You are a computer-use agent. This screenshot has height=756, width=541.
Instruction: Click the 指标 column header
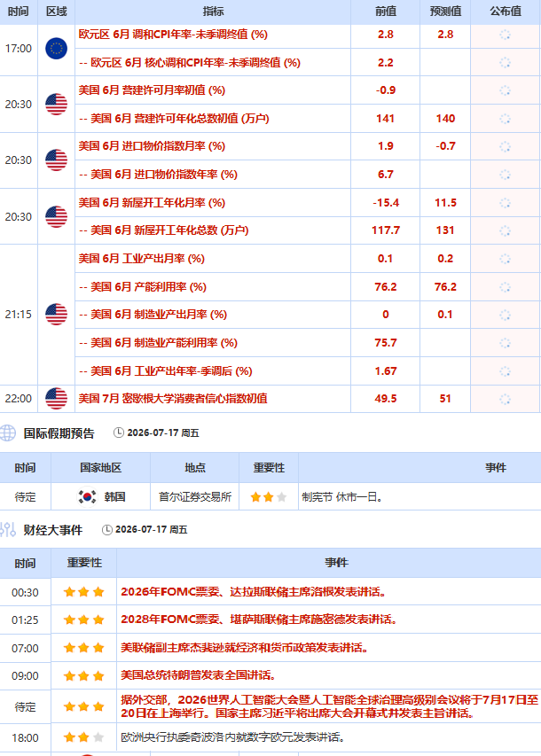(x=213, y=12)
